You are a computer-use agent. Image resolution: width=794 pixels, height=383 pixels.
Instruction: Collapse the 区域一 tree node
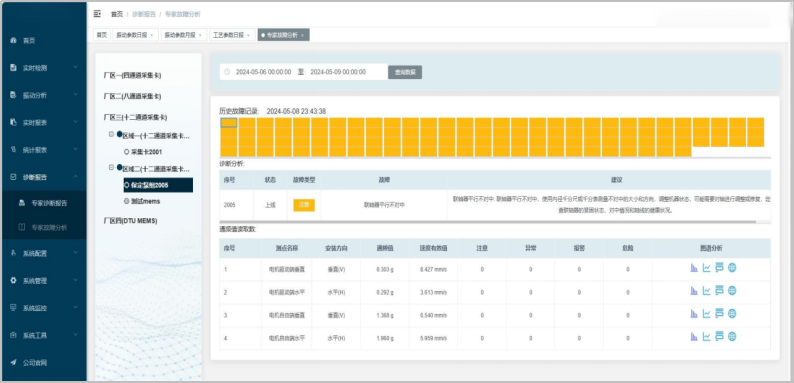tap(111, 134)
